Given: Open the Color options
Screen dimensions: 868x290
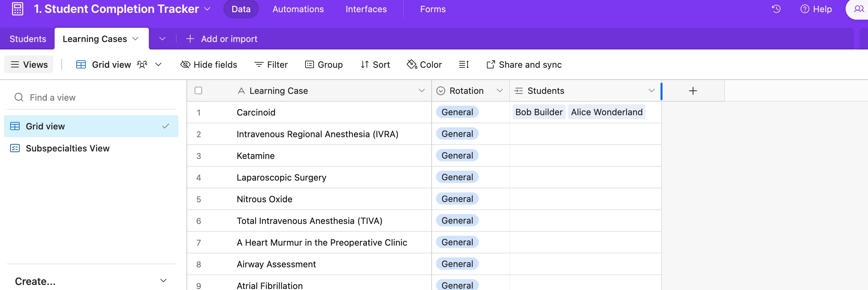Looking at the screenshot, I should (x=425, y=64).
